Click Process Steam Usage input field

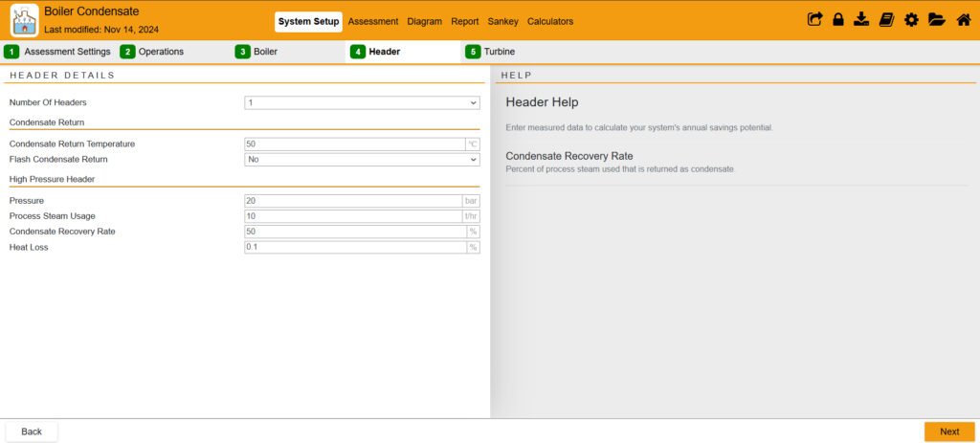(353, 216)
